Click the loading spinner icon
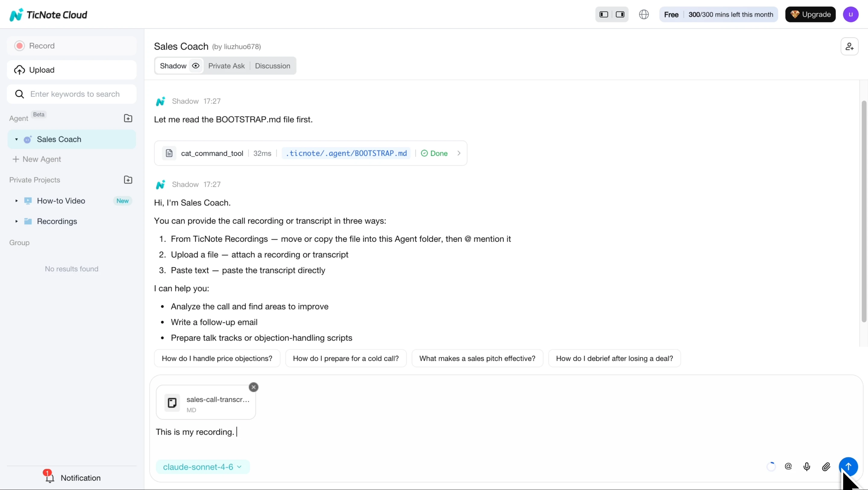This screenshot has width=868, height=490. [x=771, y=467]
